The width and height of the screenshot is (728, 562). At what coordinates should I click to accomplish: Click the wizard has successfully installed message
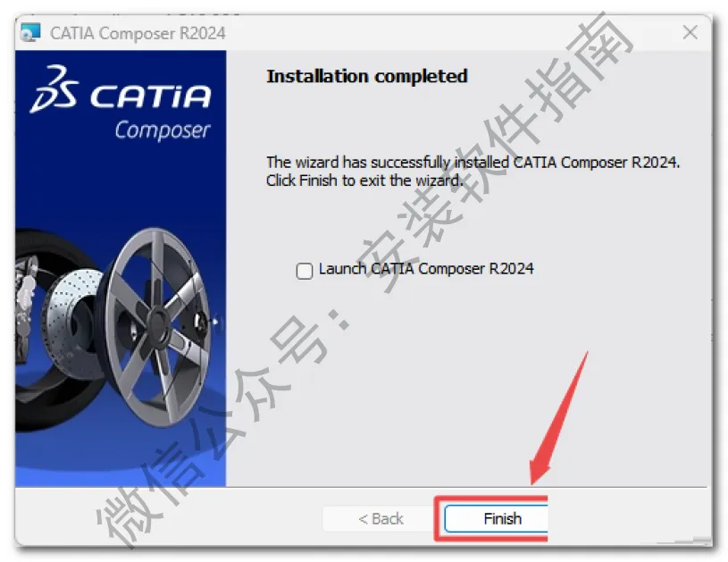[473, 162]
